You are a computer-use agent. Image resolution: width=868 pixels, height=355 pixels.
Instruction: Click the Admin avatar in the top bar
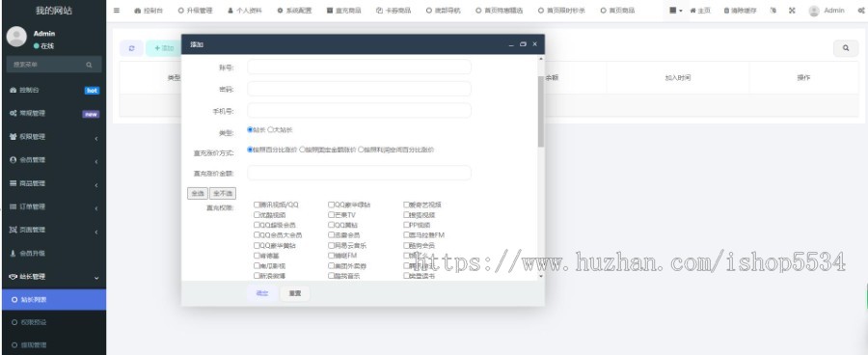tap(814, 11)
